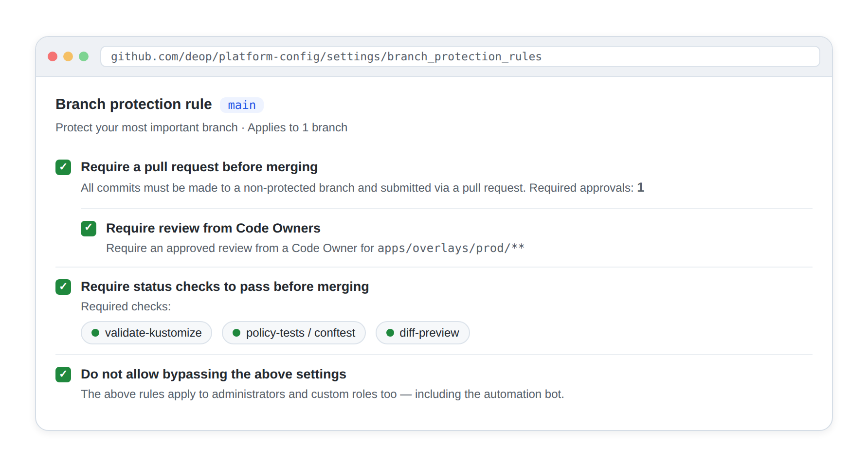This screenshot has height=467, width=868.
Task: Click the Branch protection rule heading
Action: click(134, 104)
